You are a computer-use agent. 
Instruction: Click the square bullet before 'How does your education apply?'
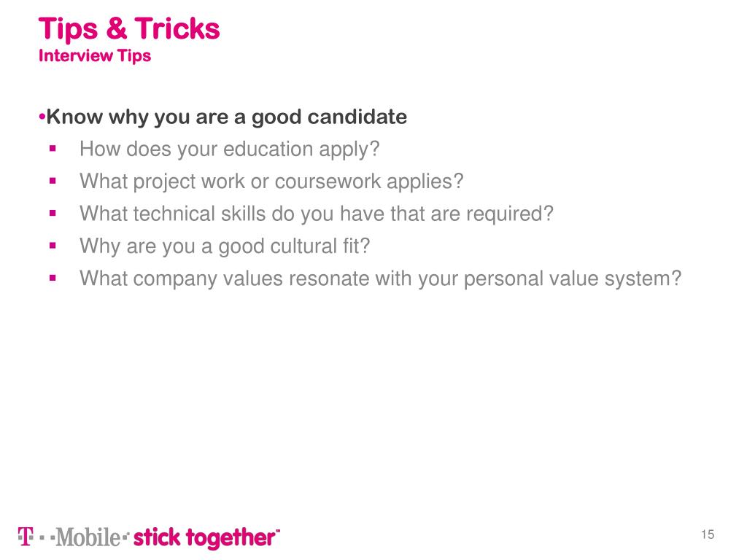click(53, 149)
